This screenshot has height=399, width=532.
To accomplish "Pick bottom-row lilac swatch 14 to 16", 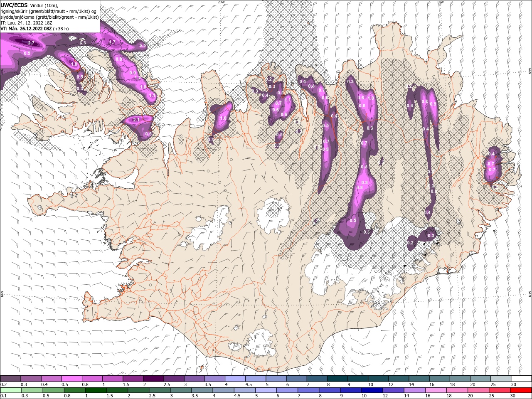I will click(415, 390).
